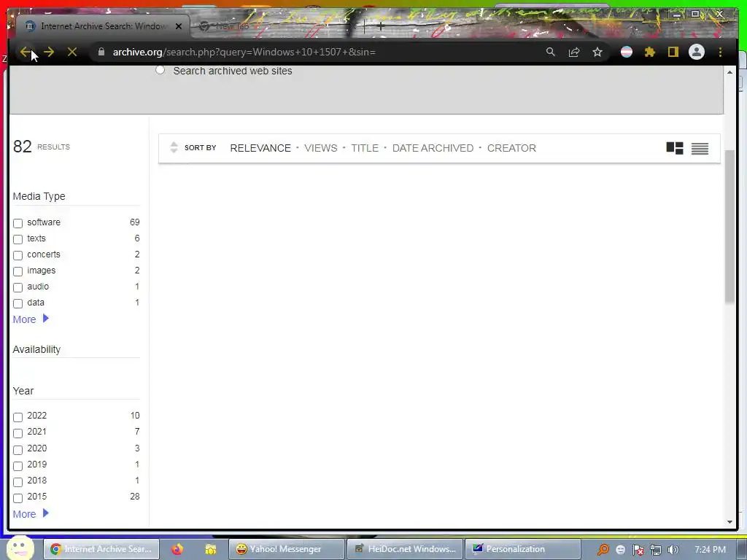The image size is (747, 560).
Task: Click the round smiley tray icon
Action: 620,550
